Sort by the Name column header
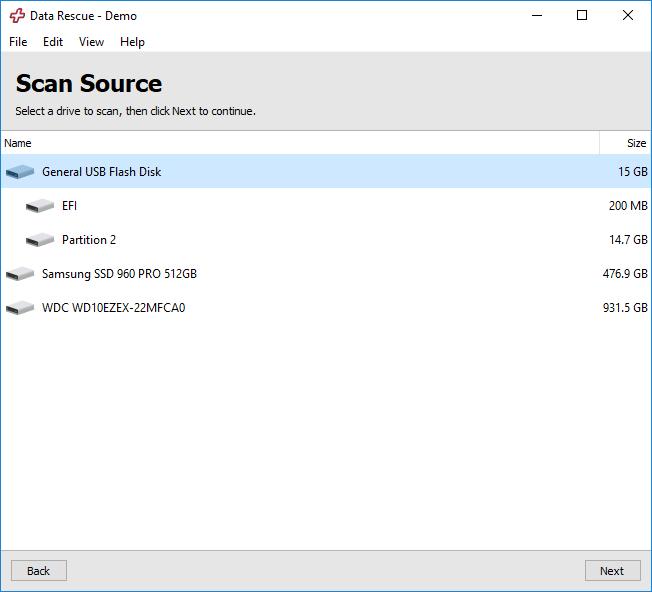The width and height of the screenshot is (652, 592). point(299,143)
